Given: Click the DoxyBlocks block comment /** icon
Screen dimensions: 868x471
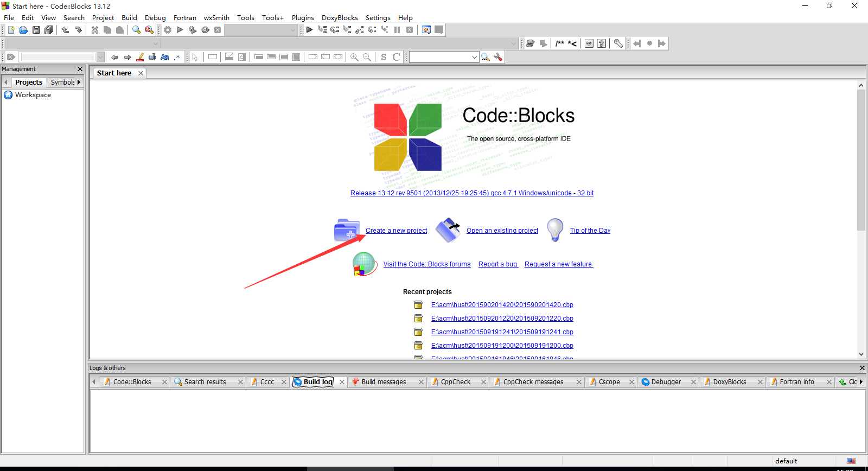Looking at the screenshot, I should coord(560,43).
